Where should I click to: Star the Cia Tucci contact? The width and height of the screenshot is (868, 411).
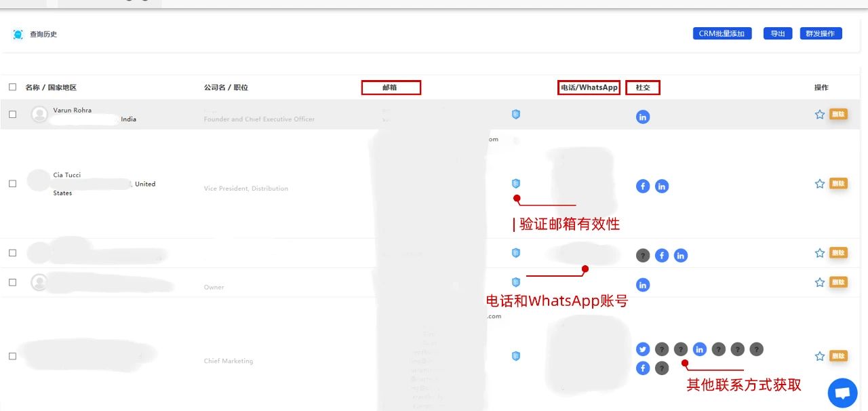pos(819,184)
